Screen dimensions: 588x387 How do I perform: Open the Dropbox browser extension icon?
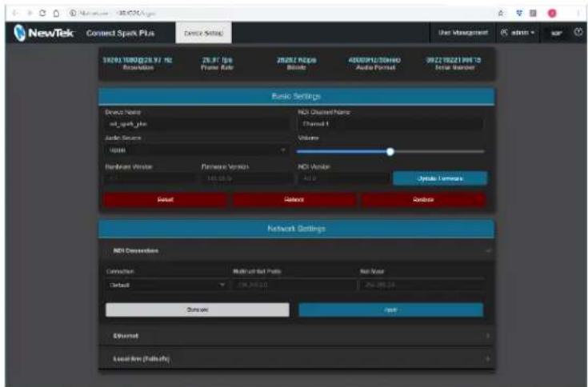pyautogui.click(x=519, y=13)
